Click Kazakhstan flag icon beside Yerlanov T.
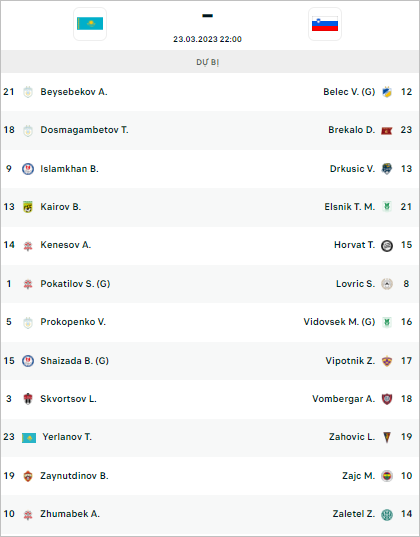The height and width of the screenshot is (537, 420). coord(29,437)
